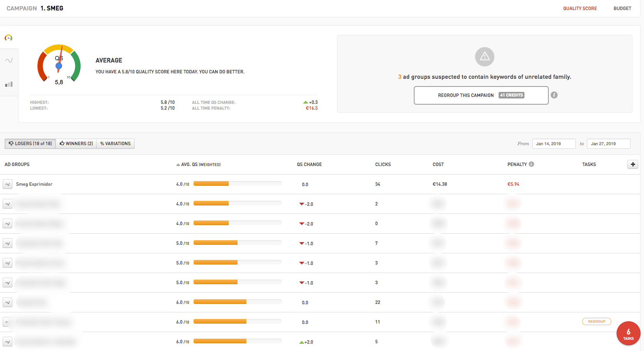
Task: Edit the To date Jan 27, 2019
Action: coord(609,144)
